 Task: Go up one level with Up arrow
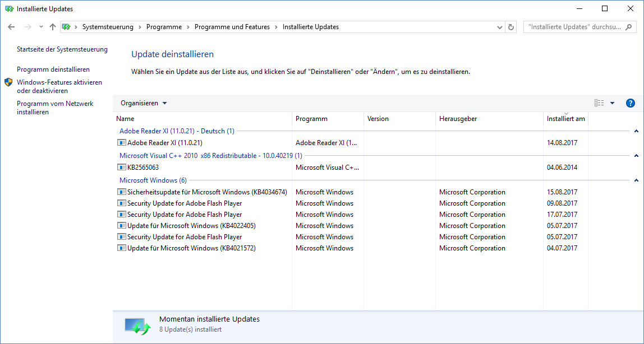click(53, 27)
